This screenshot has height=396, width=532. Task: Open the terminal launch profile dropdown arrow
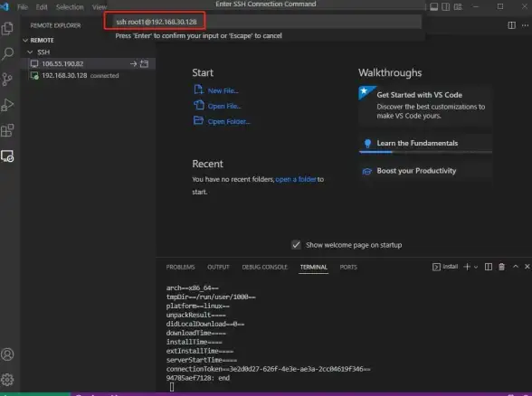tap(476, 268)
